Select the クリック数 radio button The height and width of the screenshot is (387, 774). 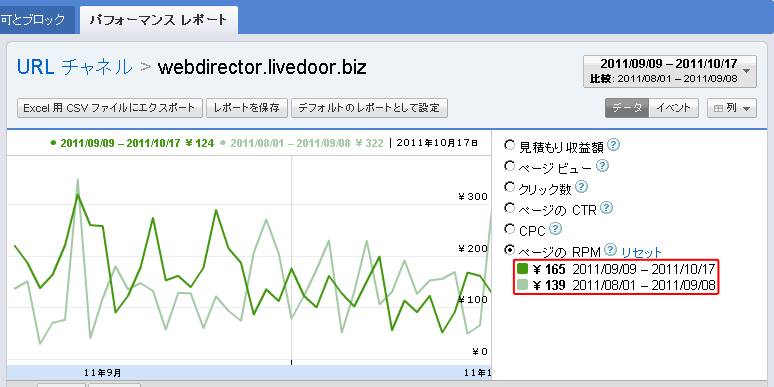509,187
